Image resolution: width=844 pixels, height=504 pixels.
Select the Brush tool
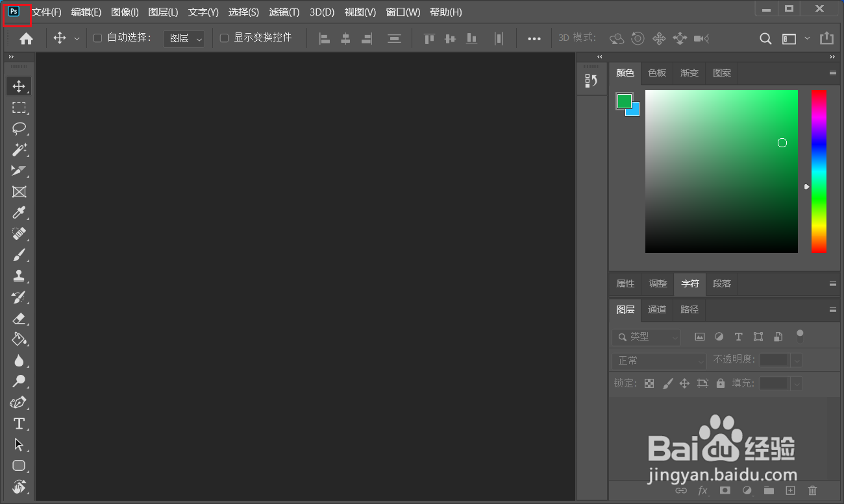[x=19, y=255]
